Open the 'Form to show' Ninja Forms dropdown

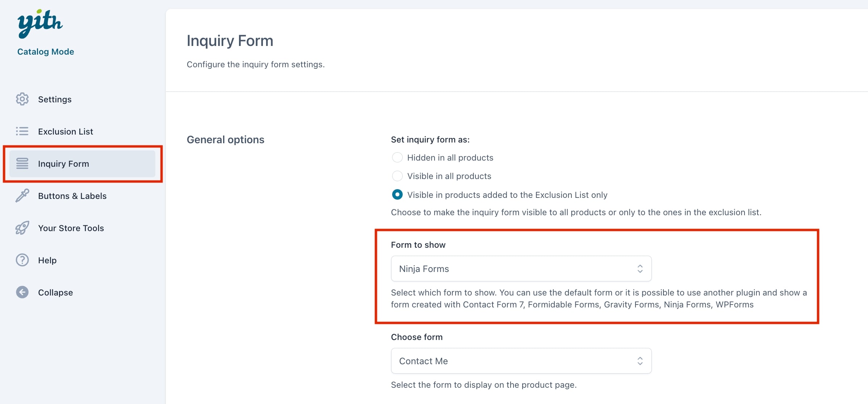521,269
